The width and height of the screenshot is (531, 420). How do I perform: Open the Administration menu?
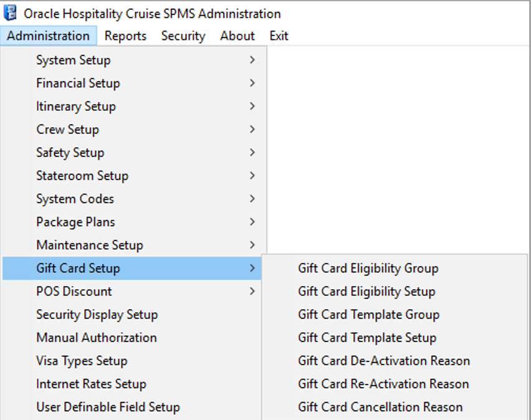(x=49, y=36)
